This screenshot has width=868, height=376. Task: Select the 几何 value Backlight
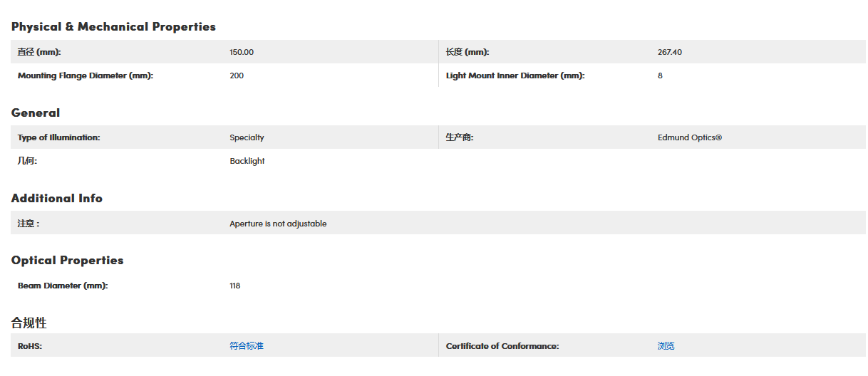point(247,161)
